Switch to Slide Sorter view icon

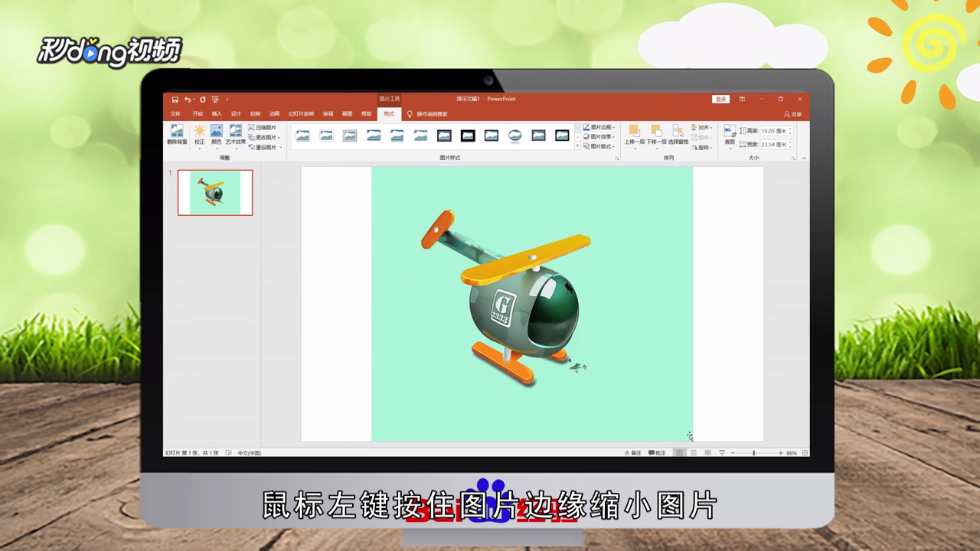(x=694, y=453)
